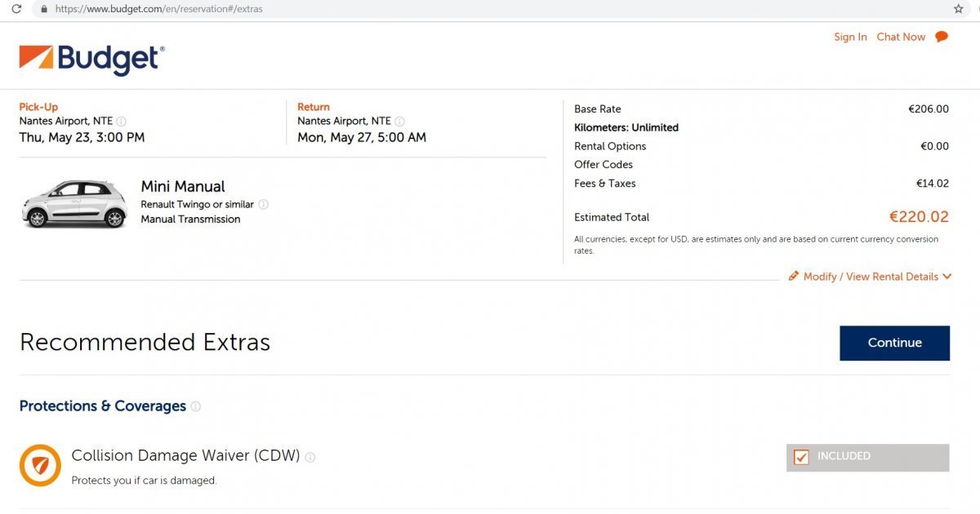Click the Budget logo

pos(91,60)
